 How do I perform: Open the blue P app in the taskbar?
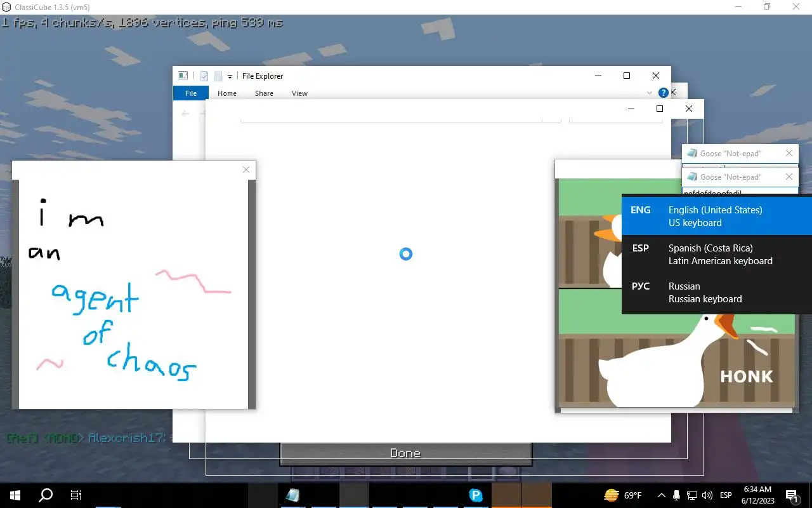pyautogui.click(x=476, y=495)
